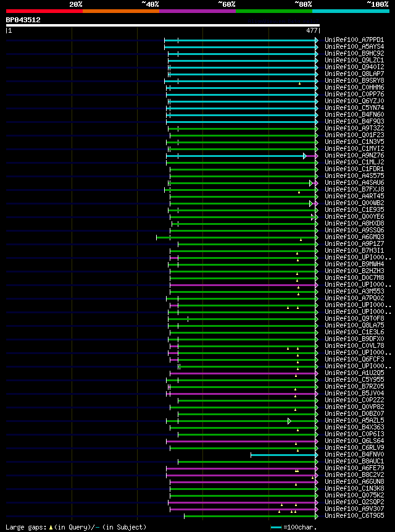Select the UniRef100_B7H3I1 label

pyautogui.click(x=354, y=250)
